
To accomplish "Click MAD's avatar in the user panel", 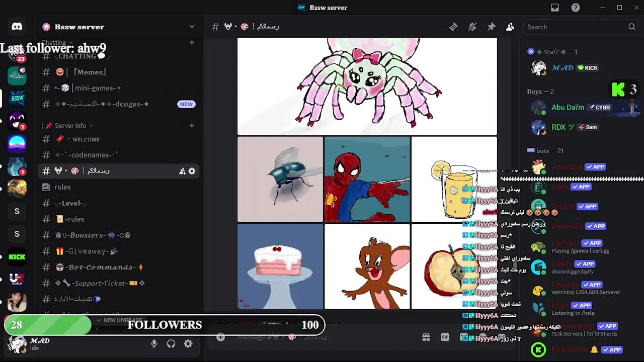I will 17,344.
